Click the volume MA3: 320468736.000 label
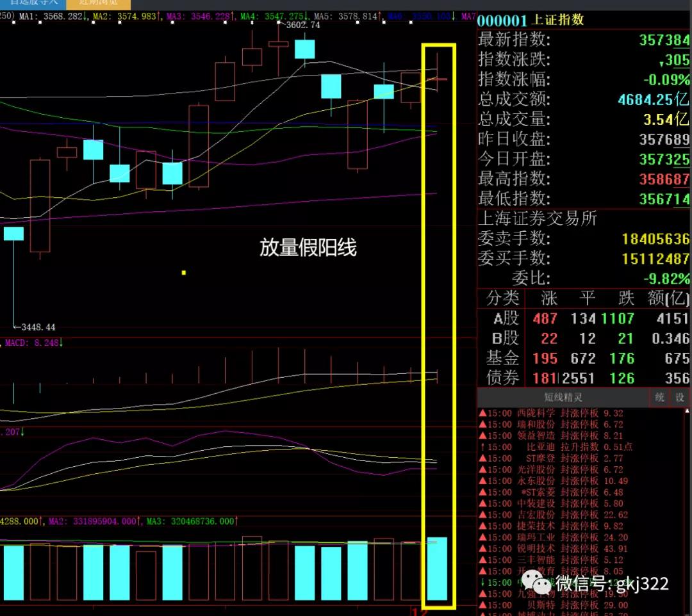 (x=192, y=522)
